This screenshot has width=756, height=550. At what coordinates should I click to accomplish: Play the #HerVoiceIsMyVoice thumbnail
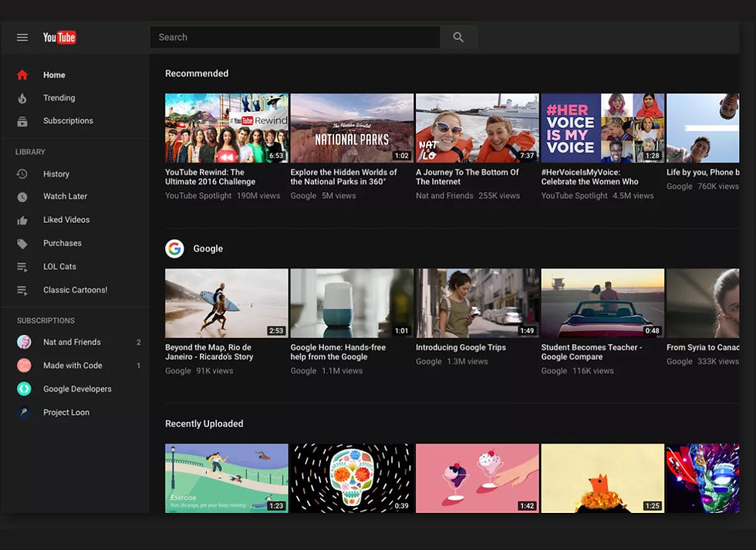click(602, 128)
